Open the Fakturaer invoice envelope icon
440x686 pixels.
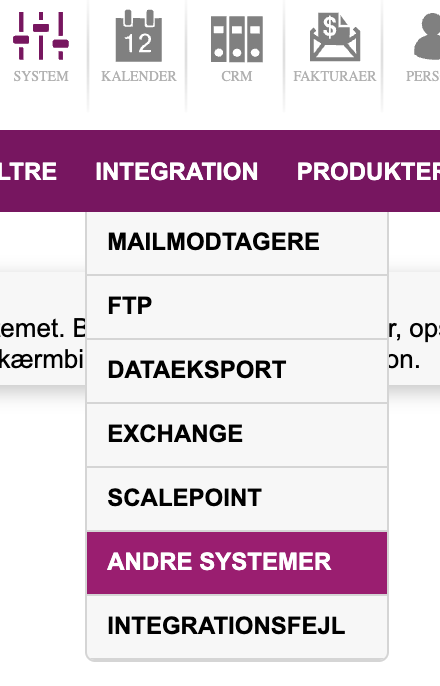335,37
